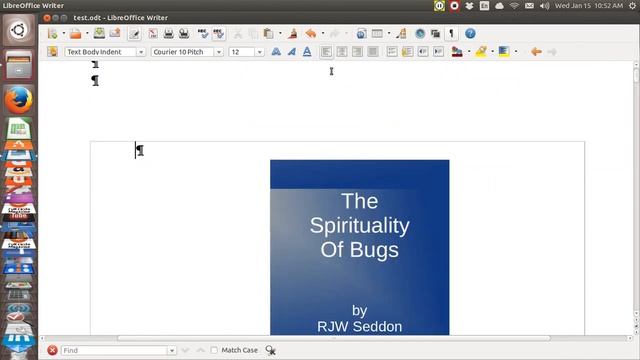The width and height of the screenshot is (640, 360).
Task: Justify the paragraph
Action: (x=373, y=51)
